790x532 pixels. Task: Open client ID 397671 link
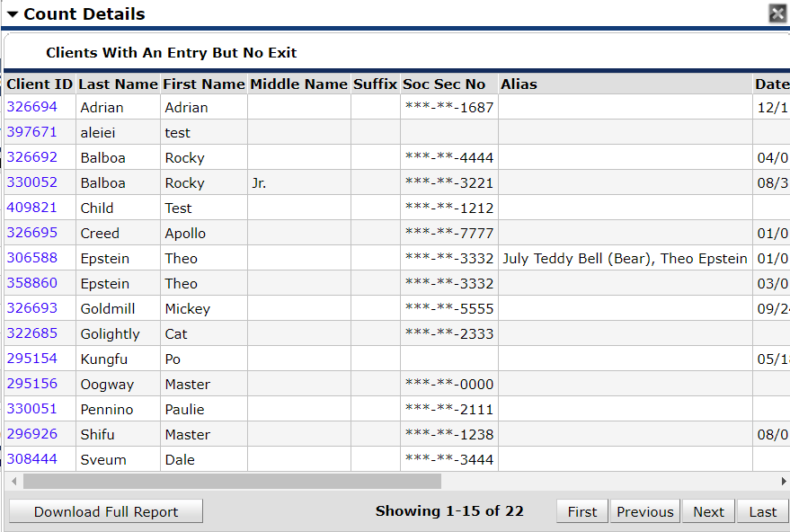(x=31, y=132)
